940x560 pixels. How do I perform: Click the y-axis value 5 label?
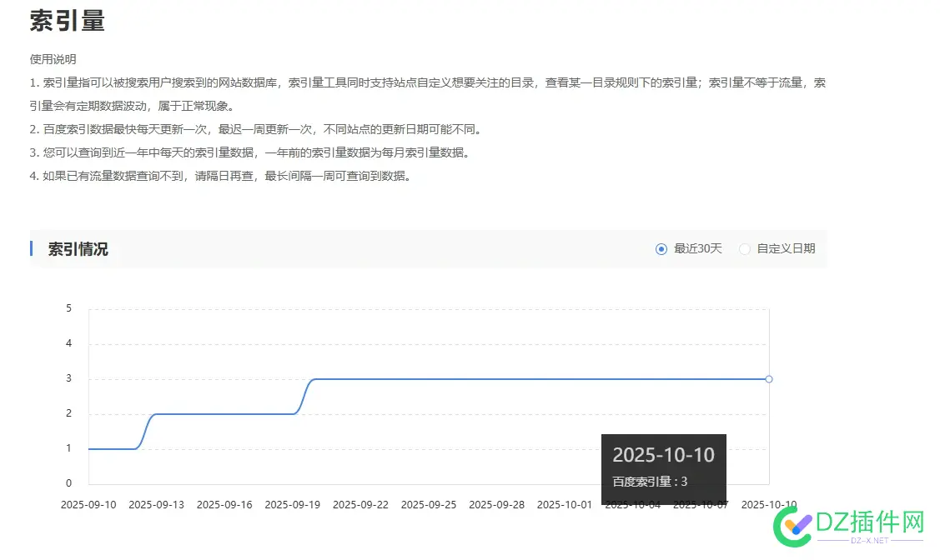[68, 307]
